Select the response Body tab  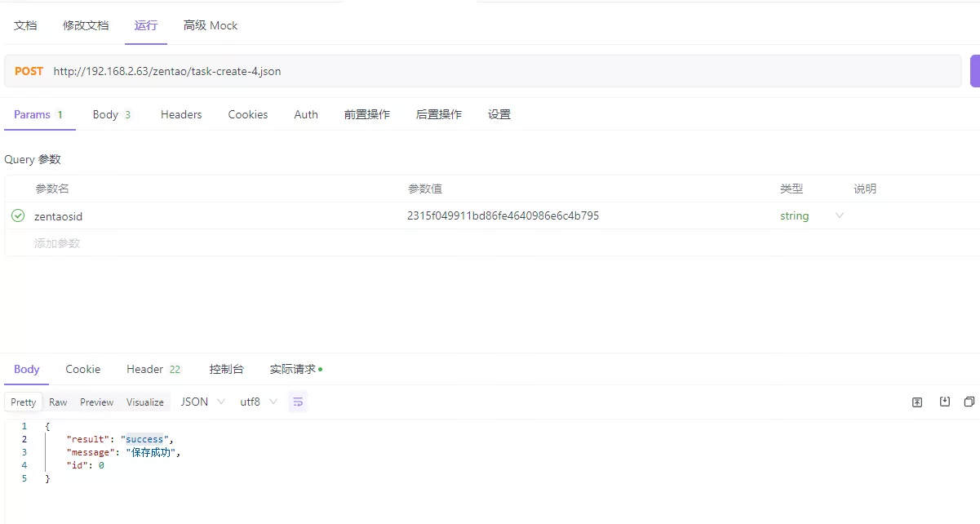coord(27,369)
